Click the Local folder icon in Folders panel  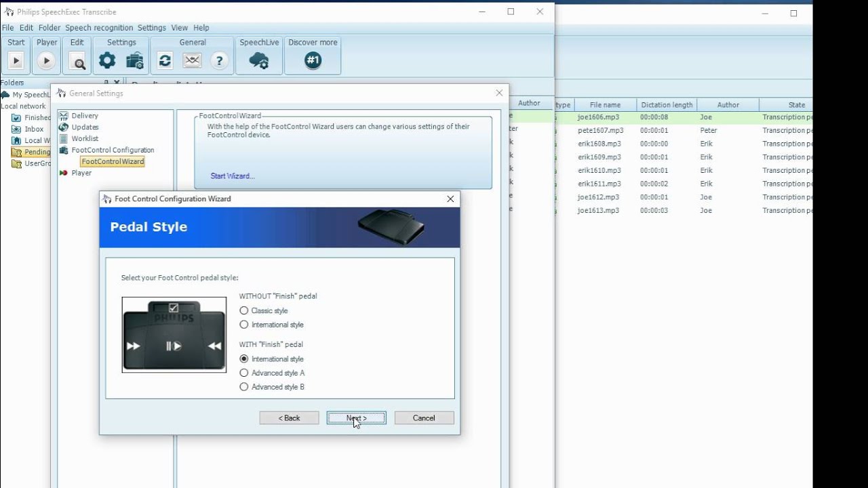[16, 141]
